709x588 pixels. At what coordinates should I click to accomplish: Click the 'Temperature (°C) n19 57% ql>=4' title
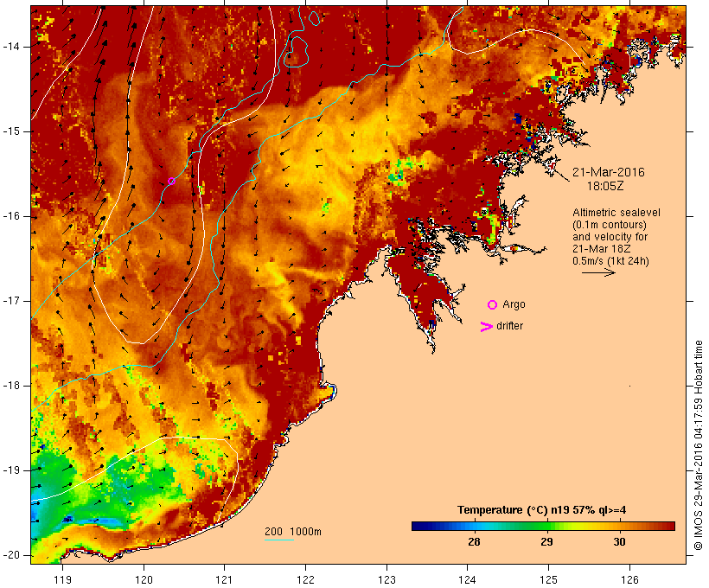pyautogui.click(x=542, y=510)
